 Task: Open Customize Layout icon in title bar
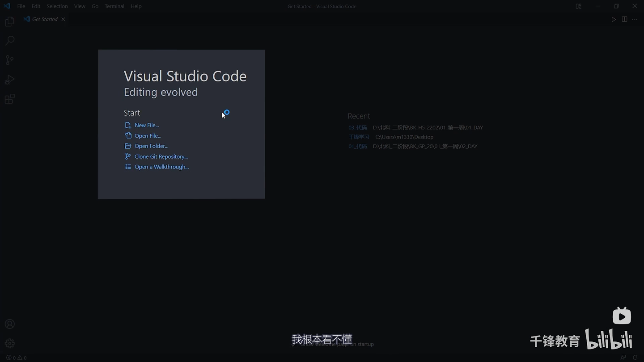578,6
